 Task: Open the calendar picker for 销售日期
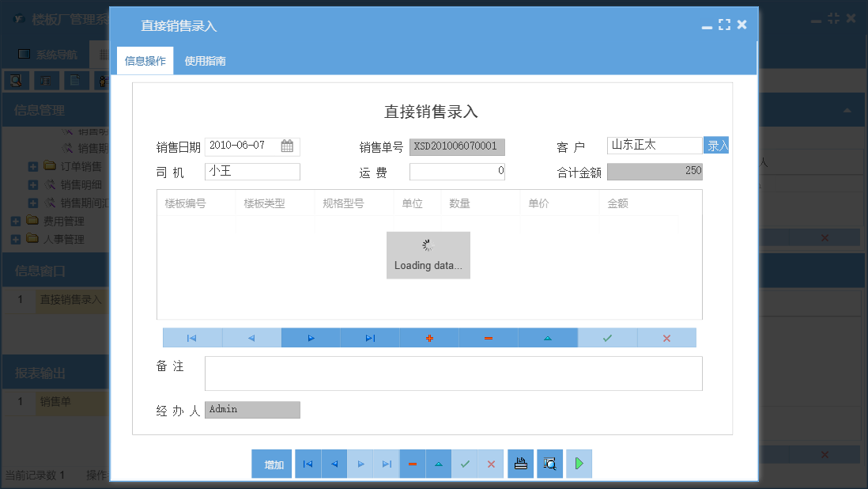click(285, 146)
